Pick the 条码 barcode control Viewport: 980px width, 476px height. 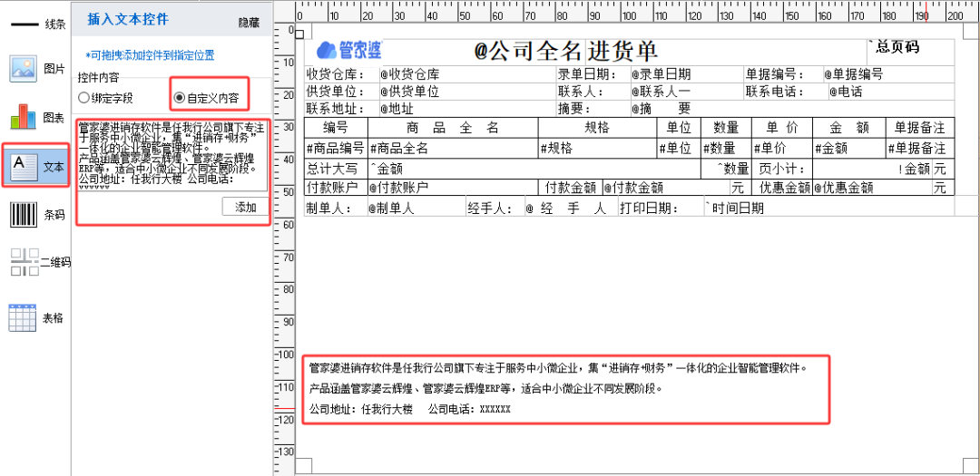pyautogui.click(x=35, y=216)
